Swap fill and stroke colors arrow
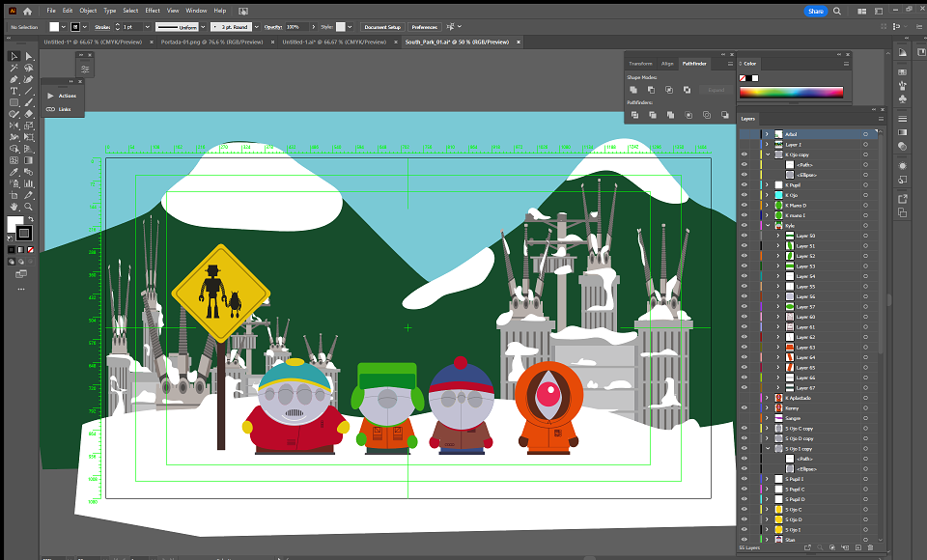927x560 pixels. [31, 219]
